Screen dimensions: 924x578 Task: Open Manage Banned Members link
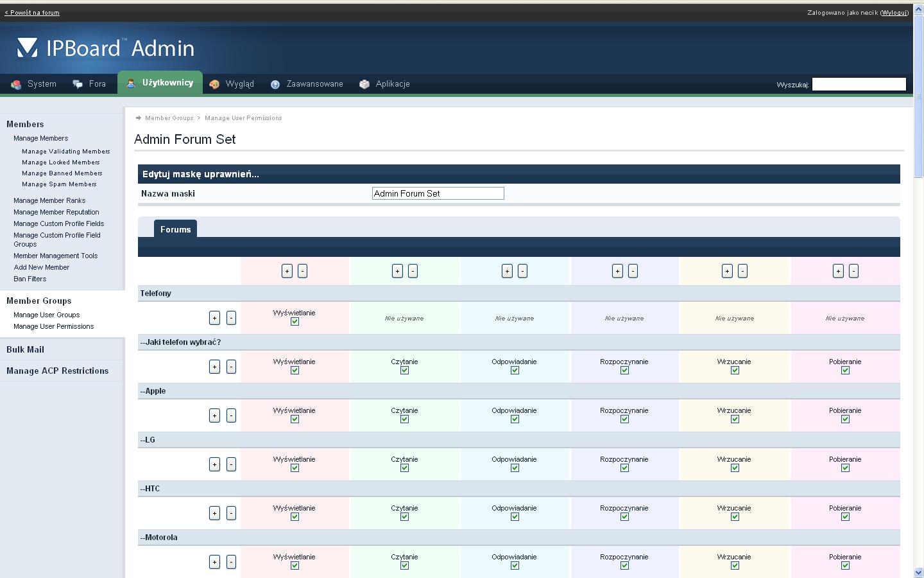[x=62, y=173]
